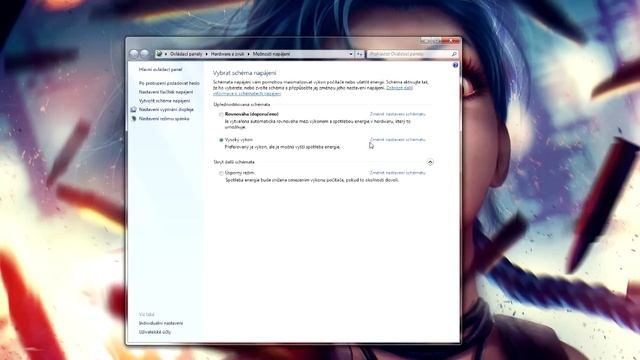Refresh the Control Panel page
The height and width of the screenshot is (360, 640).
(359, 54)
